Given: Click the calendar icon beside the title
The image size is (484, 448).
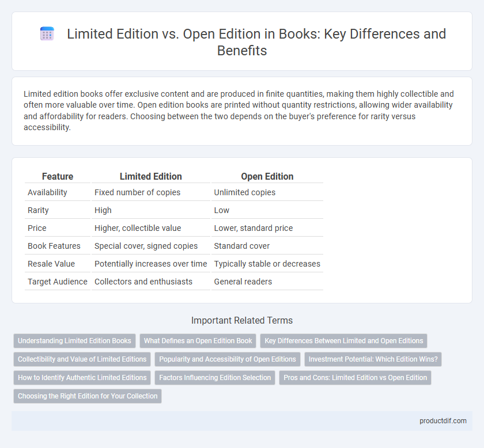Looking at the screenshot, I should (x=47, y=33).
